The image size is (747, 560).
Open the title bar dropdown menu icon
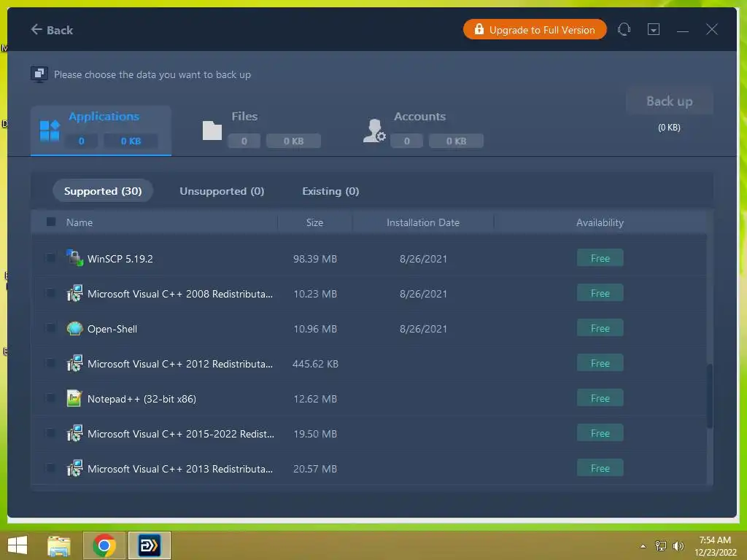click(x=654, y=29)
